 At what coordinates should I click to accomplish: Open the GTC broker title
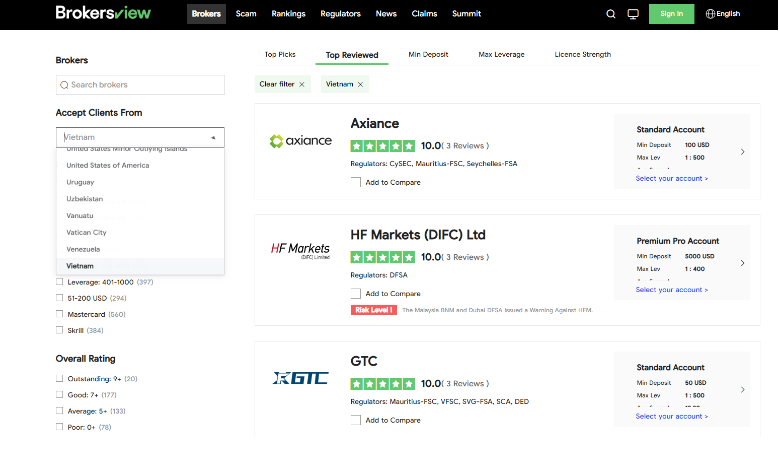(364, 362)
